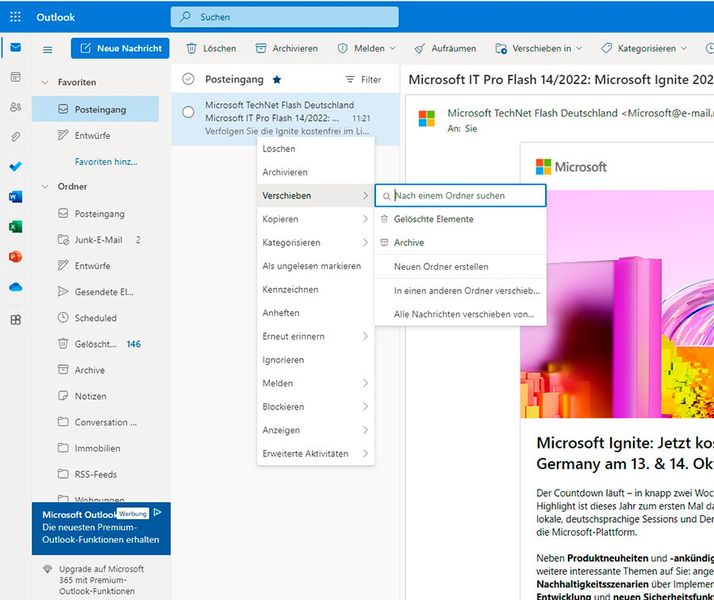This screenshot has height=600, width=714.
Task: Move to Gelöschte Elemente in submenu
Action: pos(460,219)
